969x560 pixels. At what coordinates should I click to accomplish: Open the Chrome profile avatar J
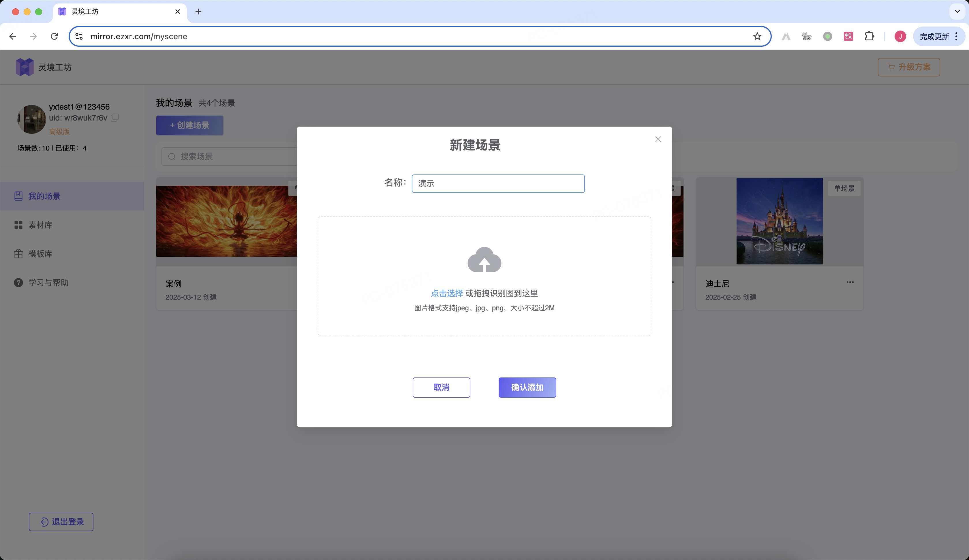click(900, 36)
